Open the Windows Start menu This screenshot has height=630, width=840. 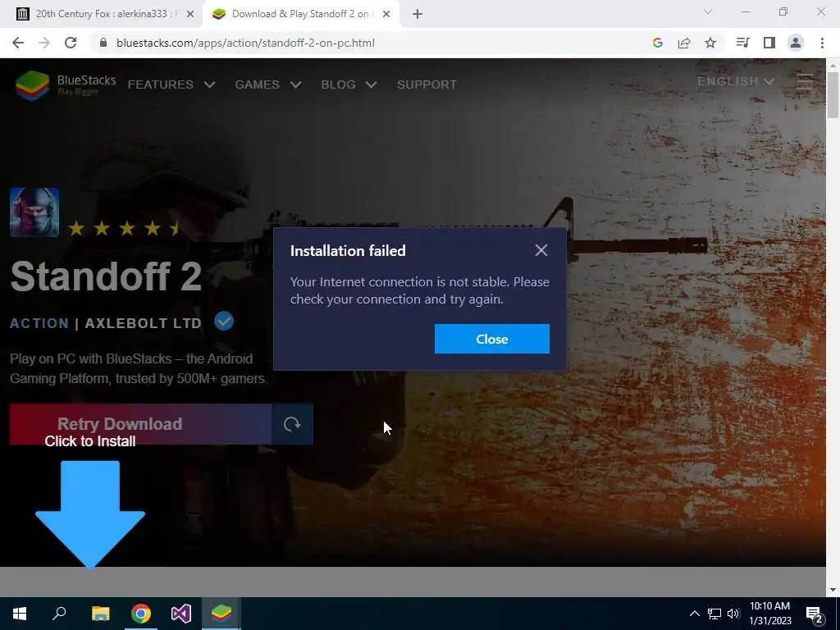(20, 614)
